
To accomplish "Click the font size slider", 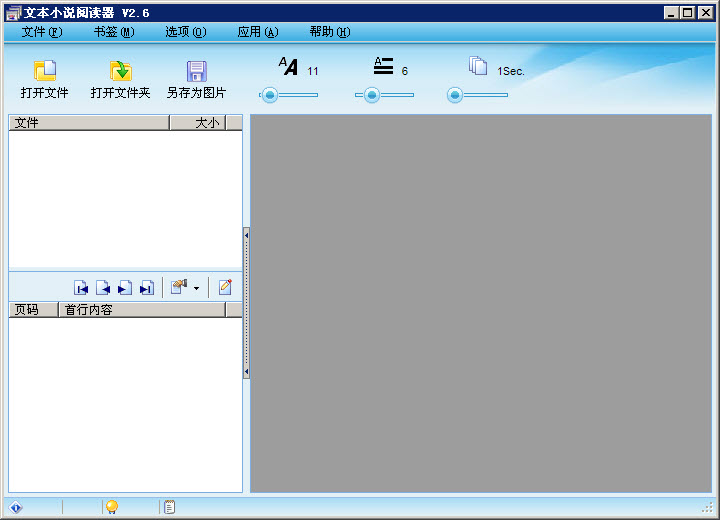I will tap(289, 95).
